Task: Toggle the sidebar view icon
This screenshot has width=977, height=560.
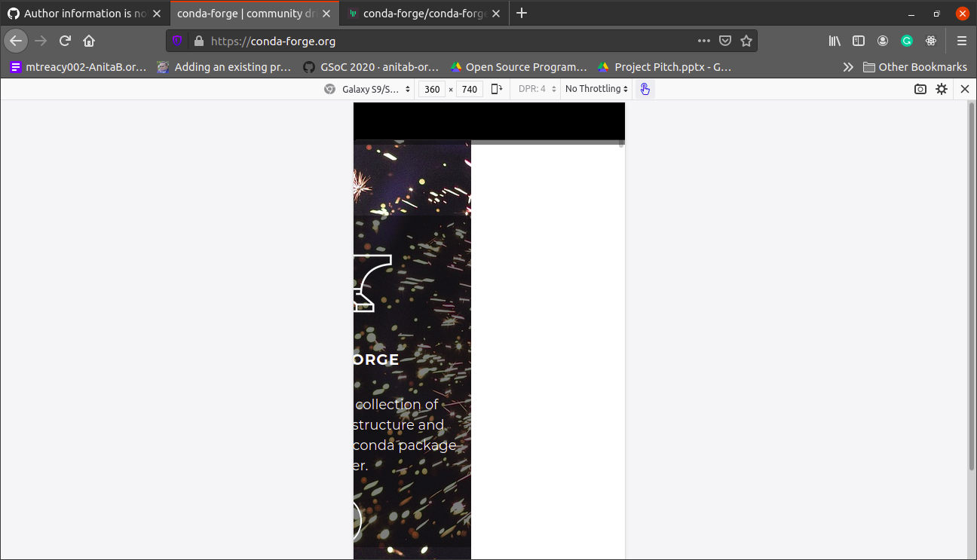Action: [859, 41]
